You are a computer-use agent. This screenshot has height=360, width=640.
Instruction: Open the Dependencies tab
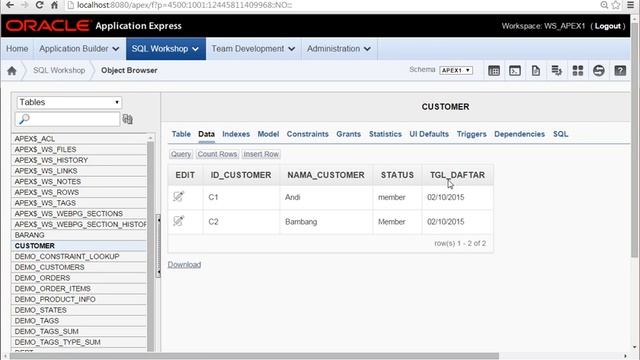click(x=519, y=134)
